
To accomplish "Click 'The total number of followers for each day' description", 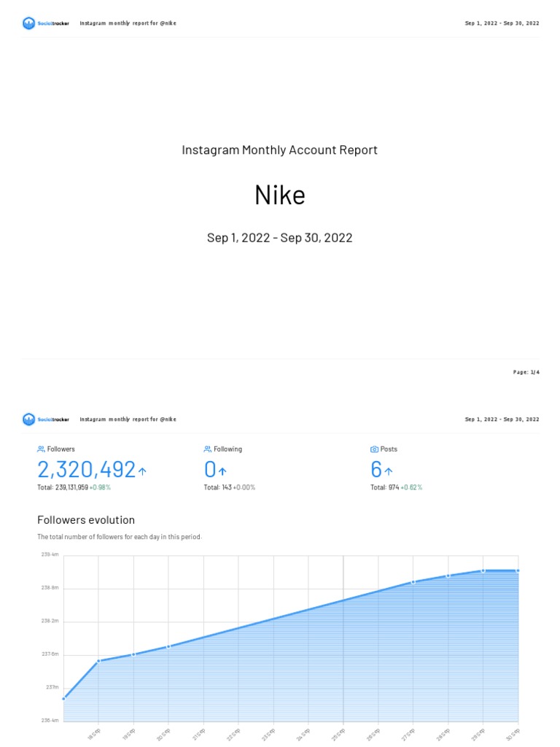I will [x=120, y=536].
